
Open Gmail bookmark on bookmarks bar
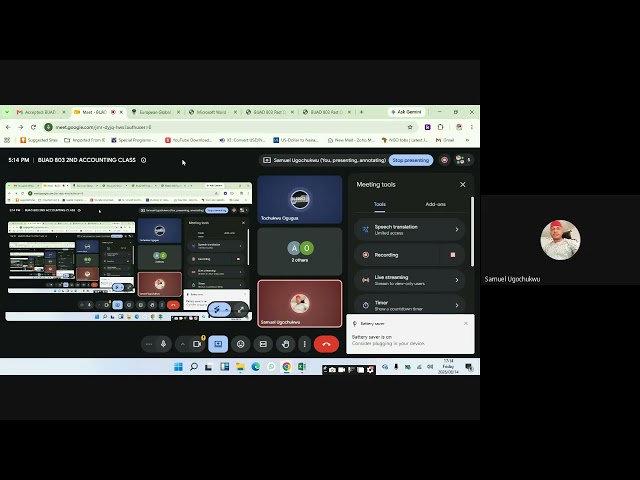pos(445,140)
